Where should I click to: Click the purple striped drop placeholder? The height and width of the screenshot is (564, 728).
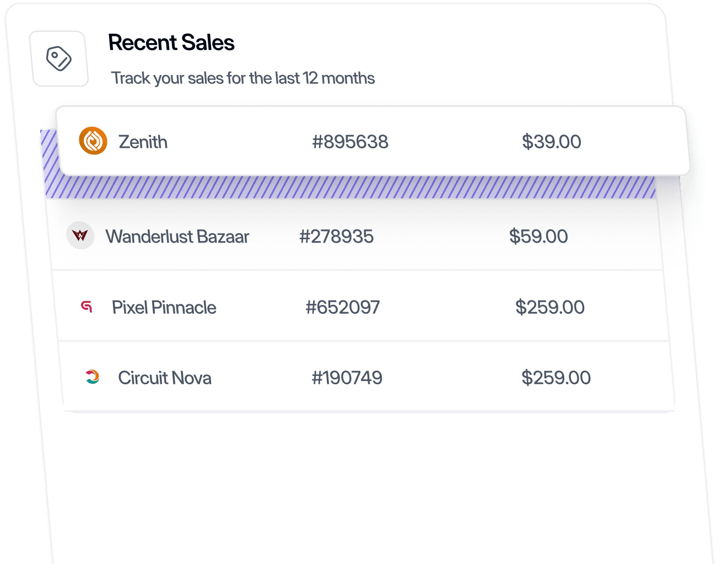[x=353, y=187]
